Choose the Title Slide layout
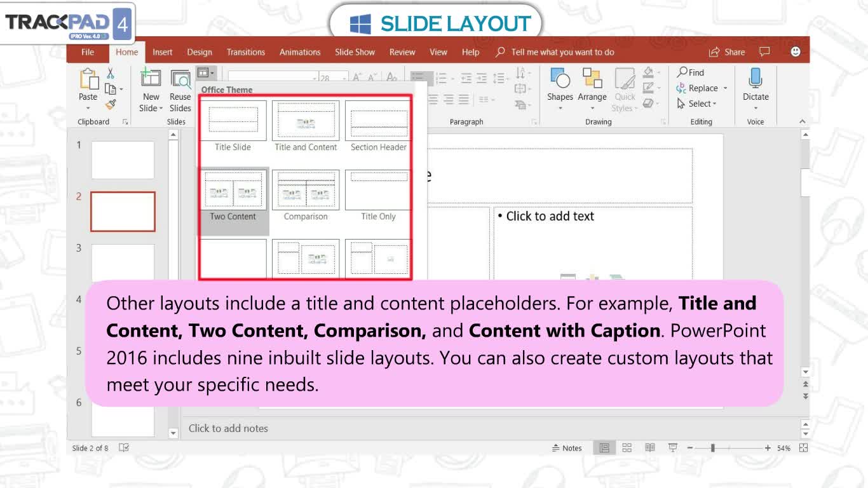Viewport: 868px width, 488px height. (233, 126)
